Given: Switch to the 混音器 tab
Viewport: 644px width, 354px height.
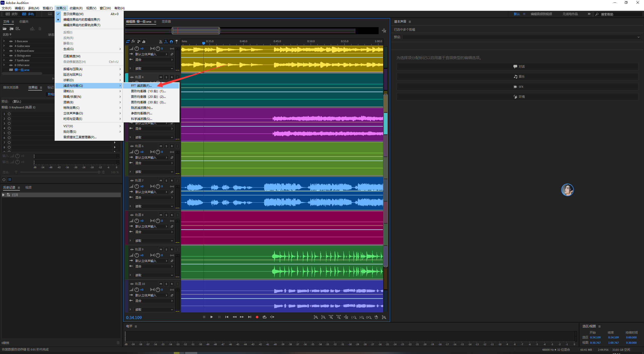Looking at the screenshot, I should click(166, 22).
